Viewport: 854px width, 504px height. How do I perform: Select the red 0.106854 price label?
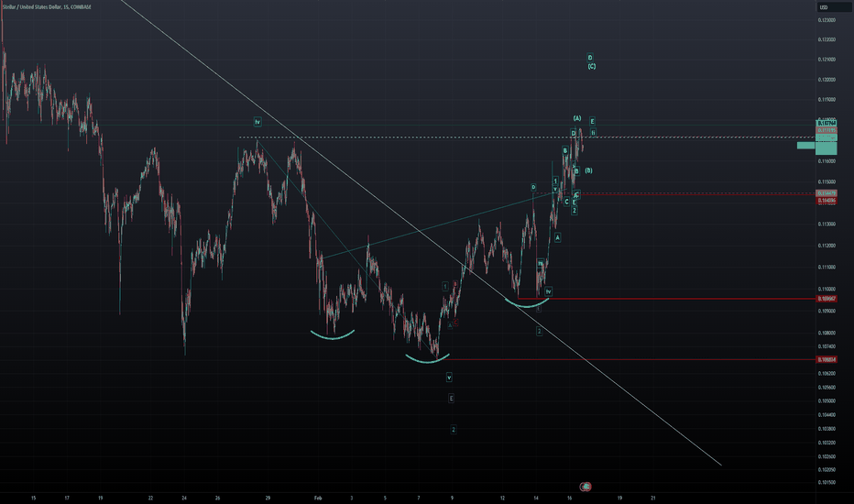(x=827, y=359)
